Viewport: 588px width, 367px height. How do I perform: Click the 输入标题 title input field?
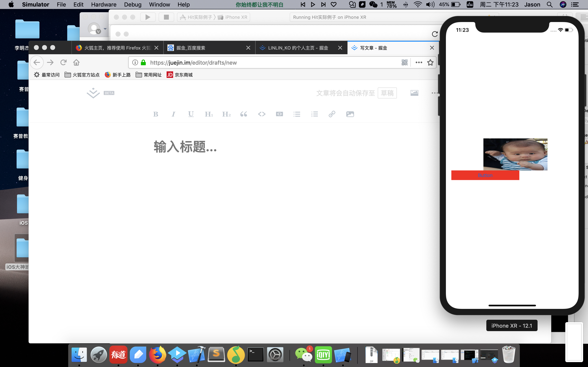(x=185, y=147)
